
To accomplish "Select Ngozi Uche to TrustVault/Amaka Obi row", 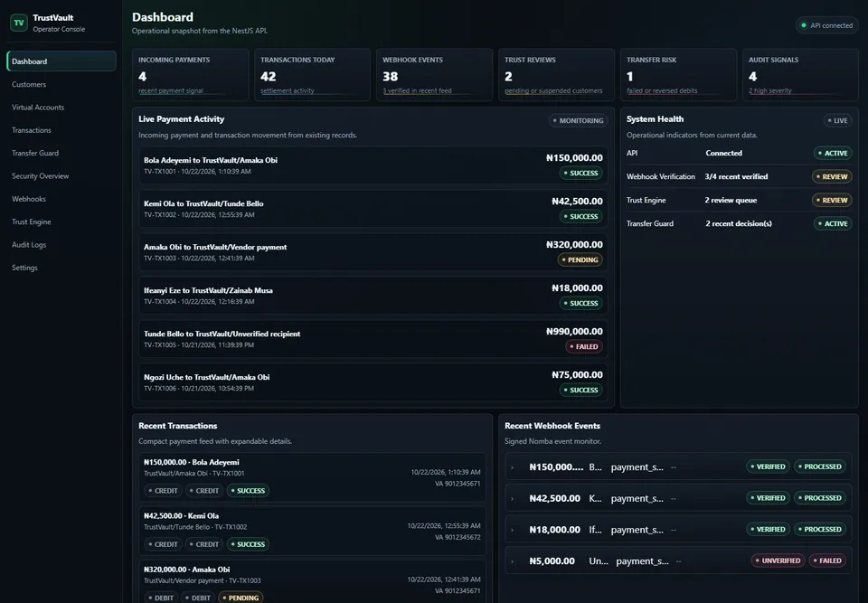I will [373, 382].
